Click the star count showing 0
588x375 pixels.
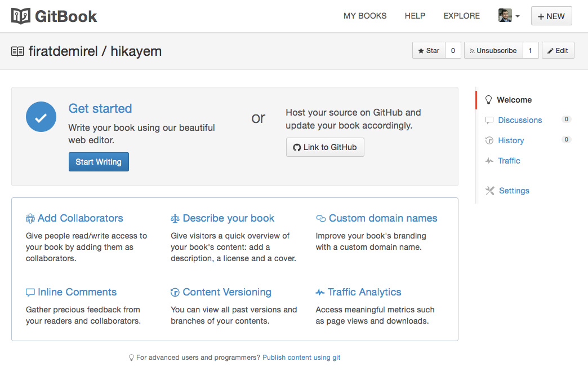[x=453, y=50]
